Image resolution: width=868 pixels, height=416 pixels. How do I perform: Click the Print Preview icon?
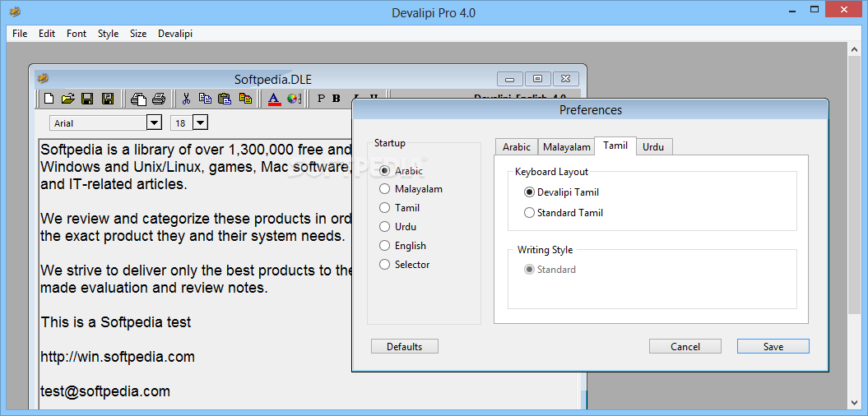click(138, 99)
